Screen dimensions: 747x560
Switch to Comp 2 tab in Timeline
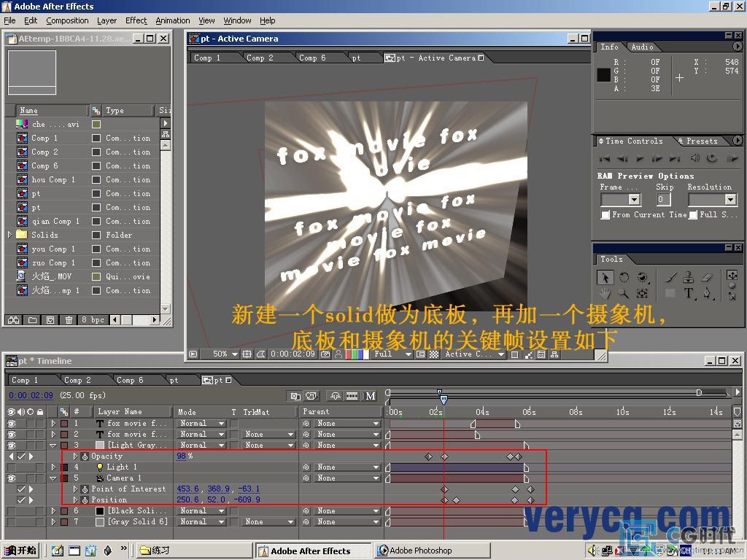(77, 380)
